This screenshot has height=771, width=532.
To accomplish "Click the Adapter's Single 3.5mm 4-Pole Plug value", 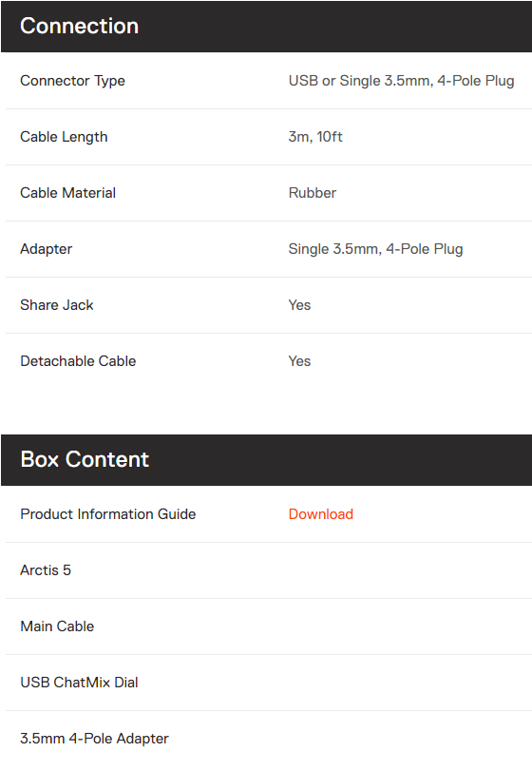I will [376, 249].
